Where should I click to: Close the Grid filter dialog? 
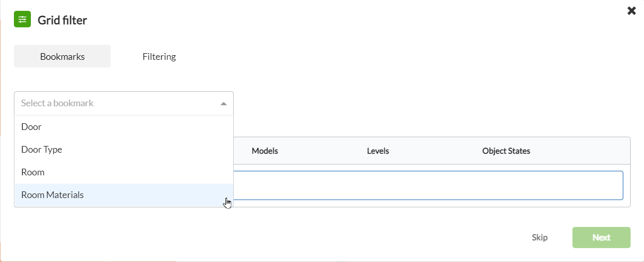pos(632,10)
